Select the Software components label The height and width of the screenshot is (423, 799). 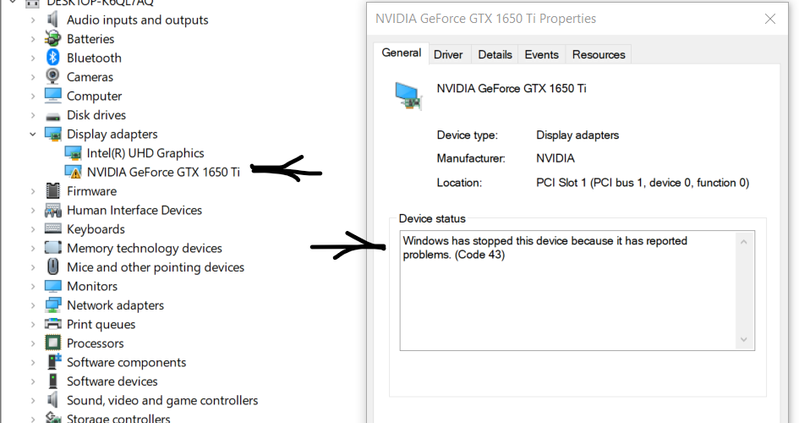tap(126, 362)
